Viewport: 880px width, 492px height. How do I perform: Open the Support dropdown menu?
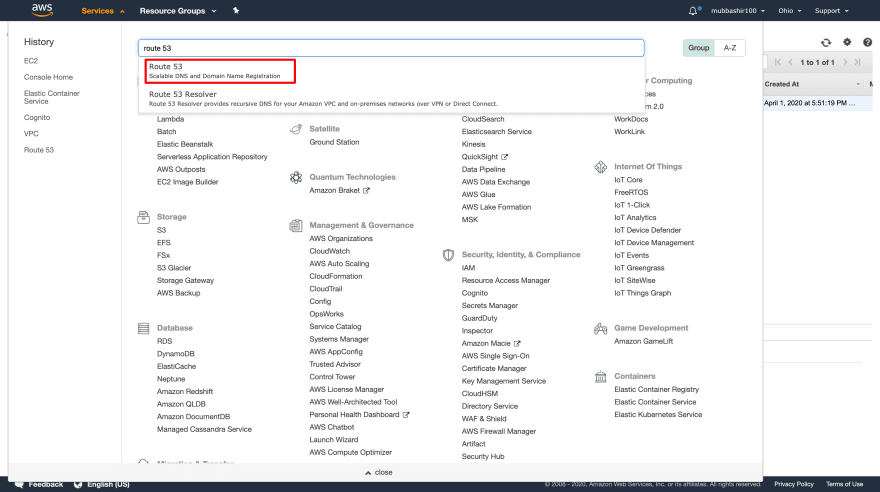[832, 11]
